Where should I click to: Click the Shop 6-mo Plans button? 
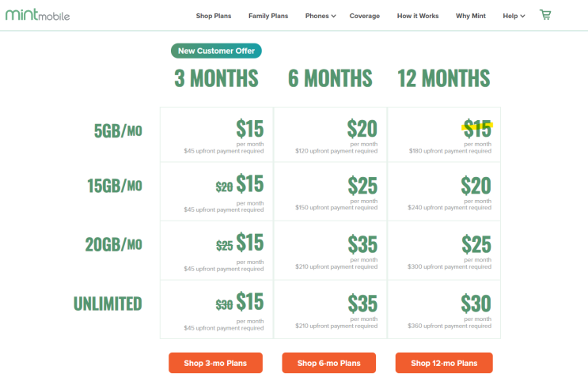(x=329, y=363)
